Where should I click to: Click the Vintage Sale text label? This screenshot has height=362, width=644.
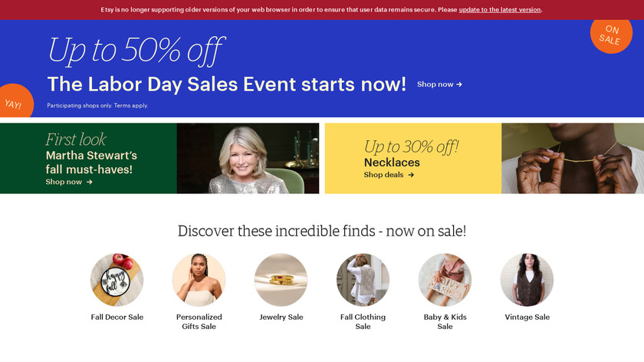click(527, 318)
